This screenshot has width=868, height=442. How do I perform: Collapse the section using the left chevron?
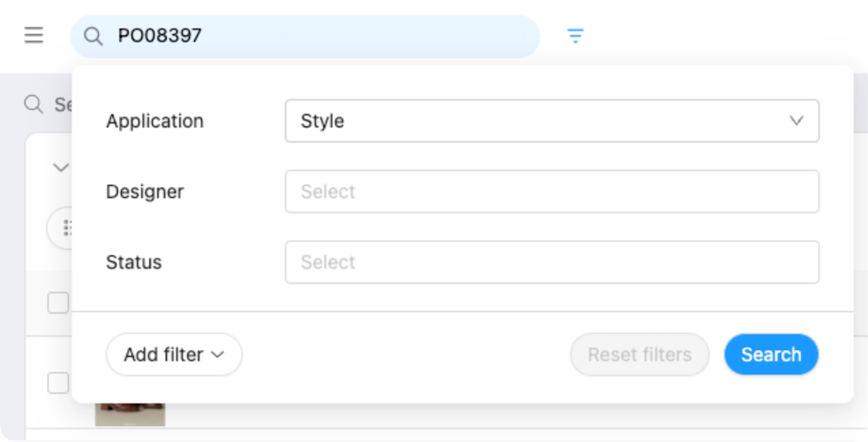coord(60,168)
